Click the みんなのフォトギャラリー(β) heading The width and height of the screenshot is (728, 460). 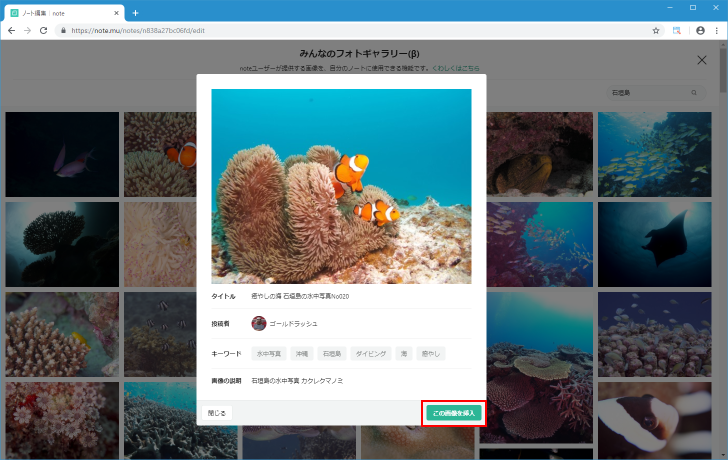pos(359,53)
